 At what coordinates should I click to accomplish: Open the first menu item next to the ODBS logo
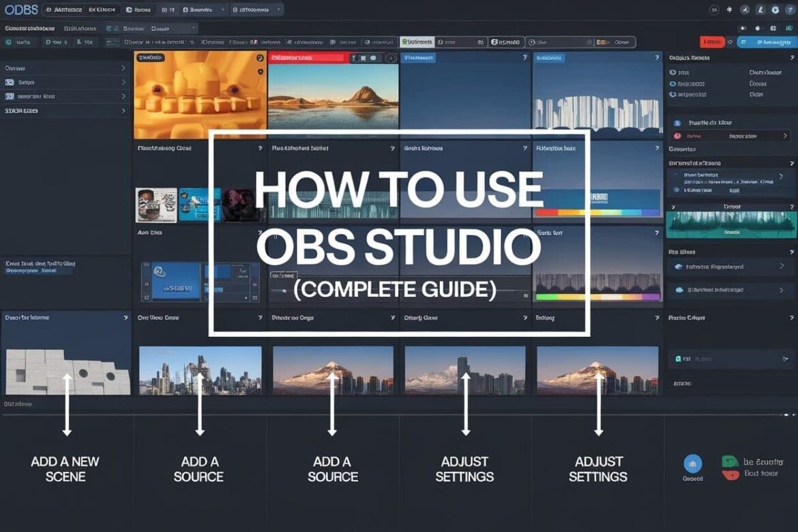click(66, 10)
